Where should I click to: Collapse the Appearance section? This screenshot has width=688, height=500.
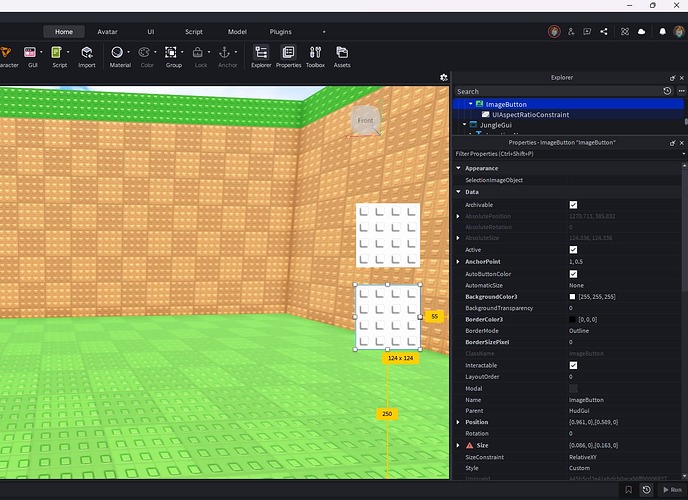pos(459,168)
